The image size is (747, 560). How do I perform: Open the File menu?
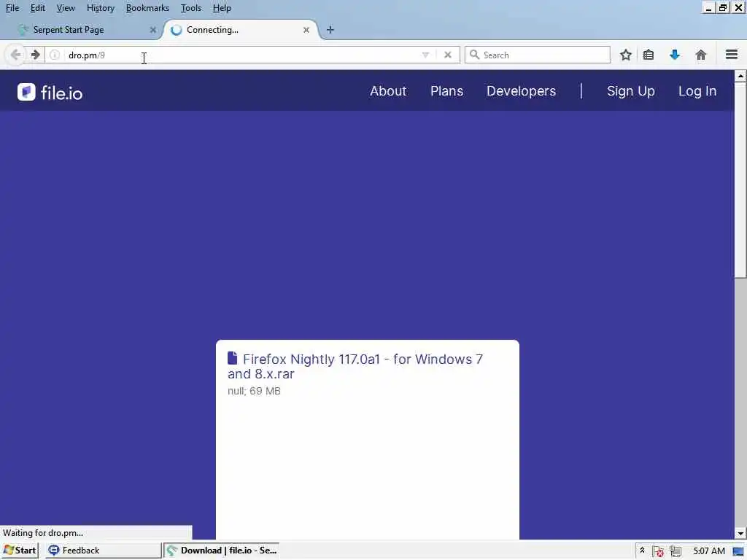pyautogui.click(x=12, y=8)
